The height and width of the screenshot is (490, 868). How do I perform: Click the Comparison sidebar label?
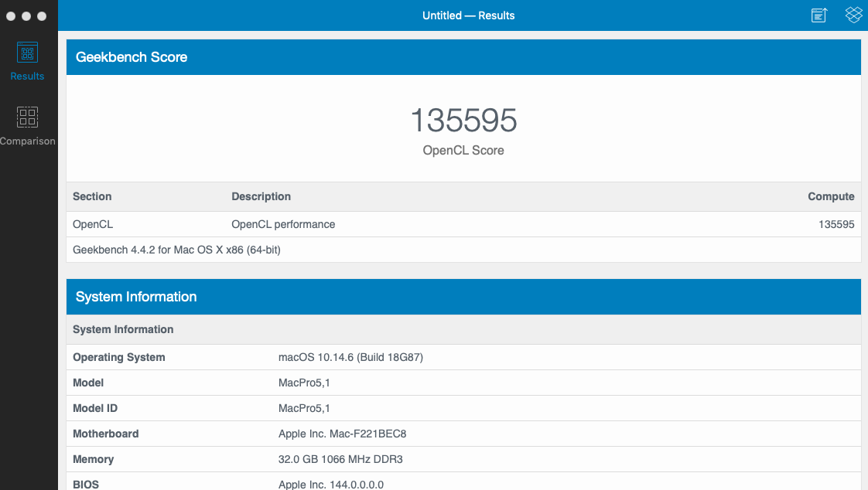tap(28, 141)
